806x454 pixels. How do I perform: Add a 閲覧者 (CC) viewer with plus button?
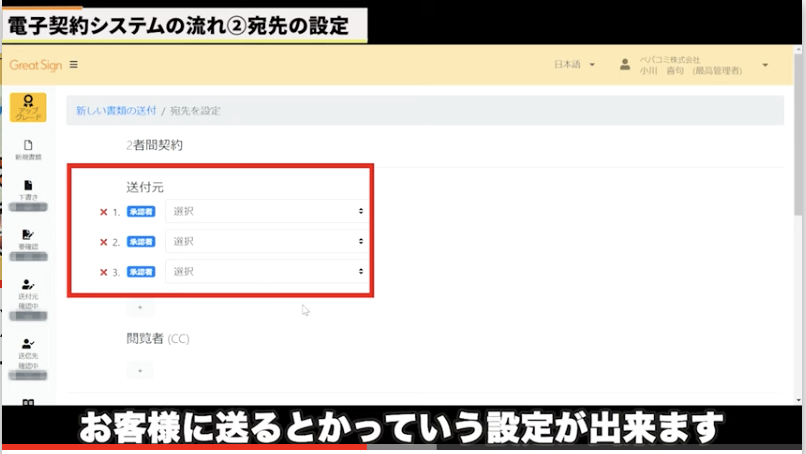[x=140, y=371]
